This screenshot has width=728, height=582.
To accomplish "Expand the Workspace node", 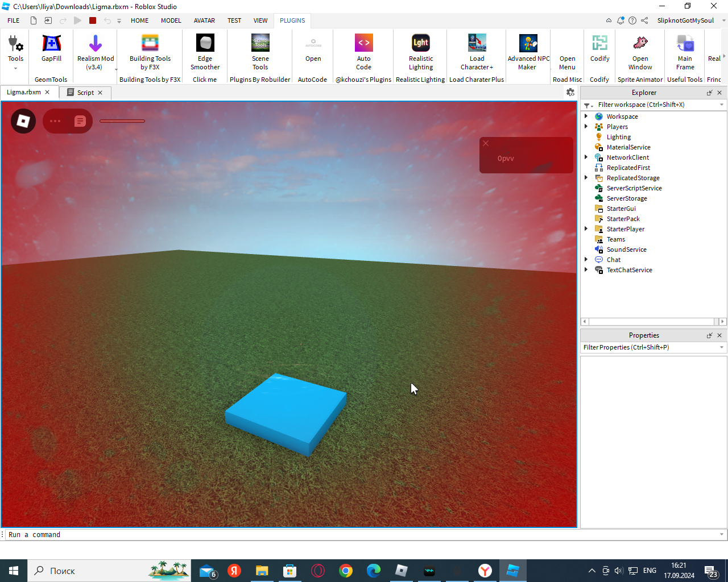I will tap(586, 116).
